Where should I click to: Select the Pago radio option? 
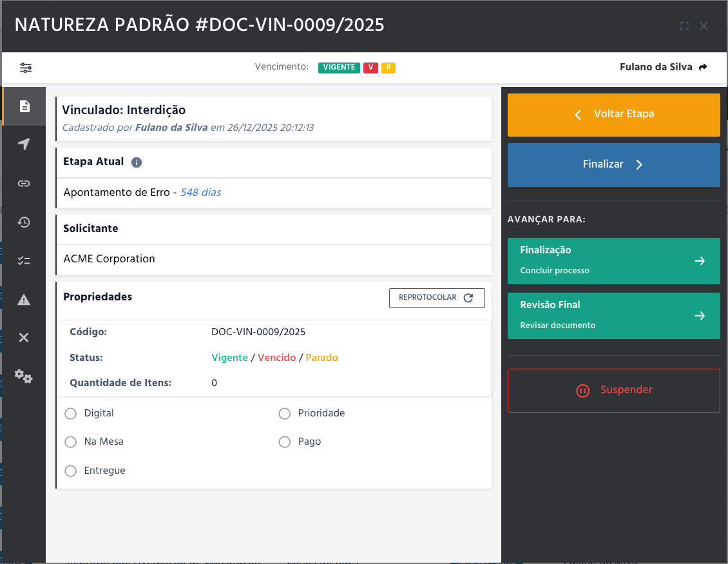284,442
